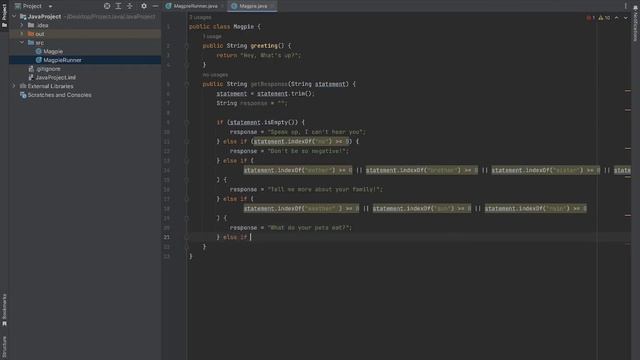Click "Don't be so negative!" string
Image resolution: width=640 pixels, height=360 pixels.
[307, 151]
